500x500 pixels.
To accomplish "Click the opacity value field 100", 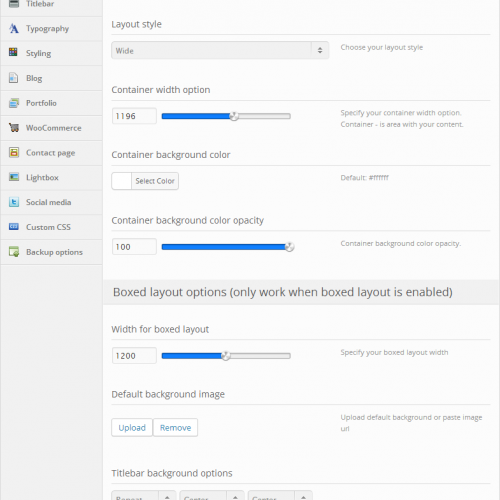I will coord(134,247).
